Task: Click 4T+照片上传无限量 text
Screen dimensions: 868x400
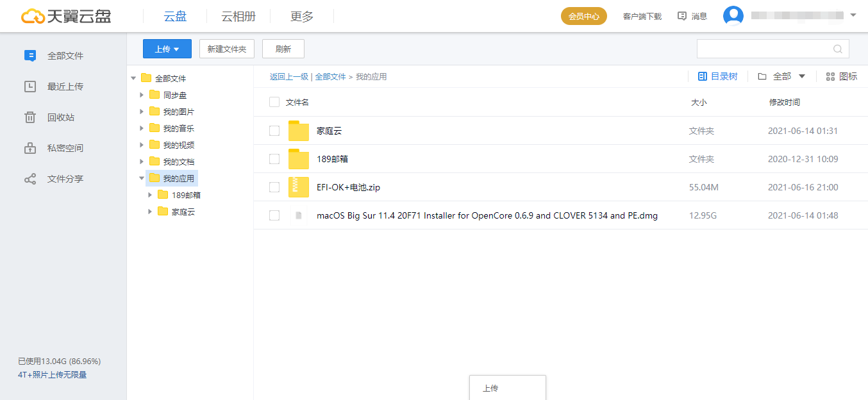Action: click(52, 374)
